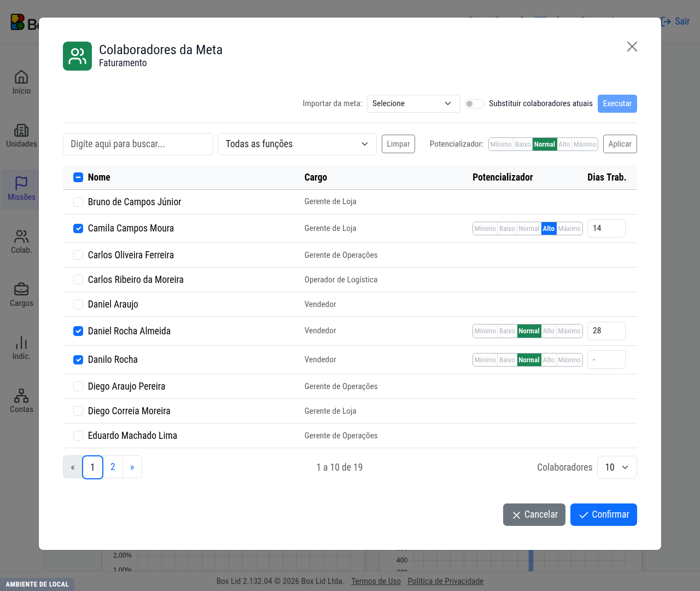
Task: Click the collaborator search field
Action: pos(138,144)
